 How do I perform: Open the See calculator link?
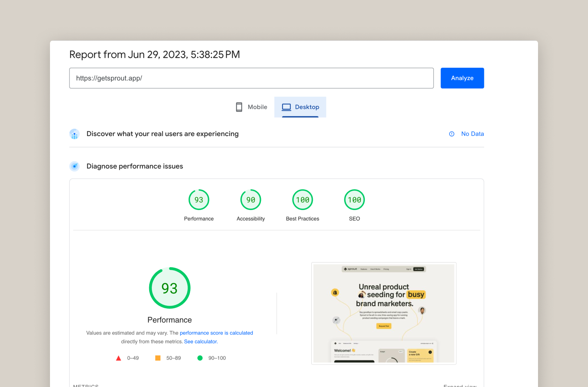pyautogui.click(x=201, y=342)
